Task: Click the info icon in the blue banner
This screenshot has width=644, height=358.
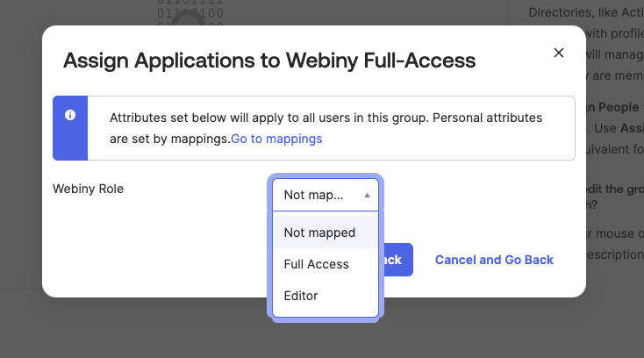Action: click(70, 115)
